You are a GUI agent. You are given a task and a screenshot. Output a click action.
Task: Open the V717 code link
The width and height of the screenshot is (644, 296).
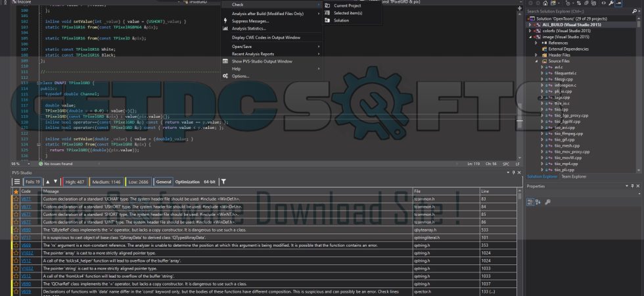[x=26, y=237]
